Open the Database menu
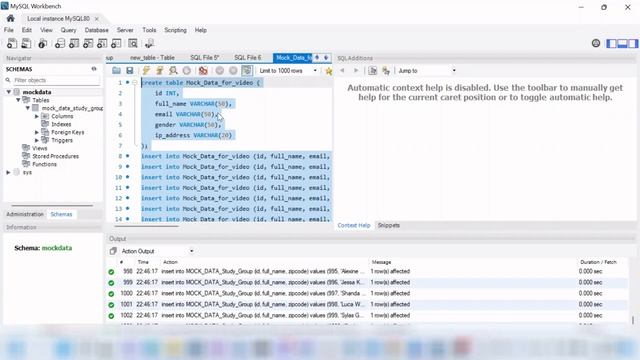Viewport: 640px width, 360px height. point(96,30)
